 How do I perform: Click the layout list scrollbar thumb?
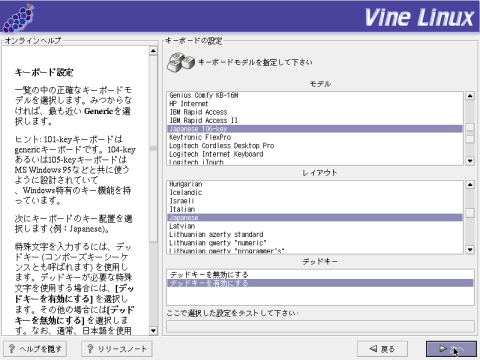(x=470, y=213)
